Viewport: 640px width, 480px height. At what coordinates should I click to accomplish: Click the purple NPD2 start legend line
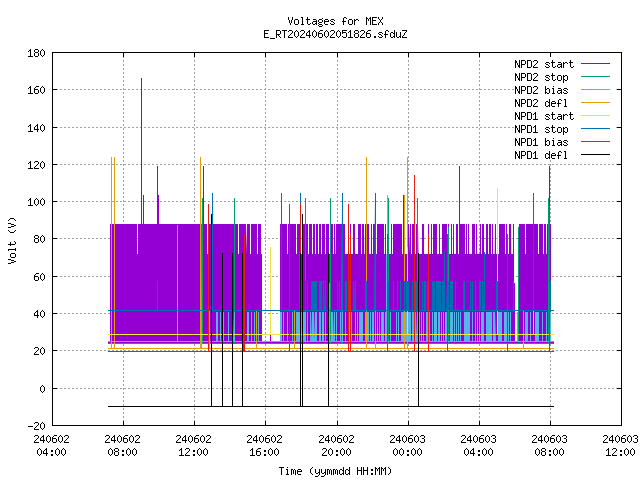point(595,64)
